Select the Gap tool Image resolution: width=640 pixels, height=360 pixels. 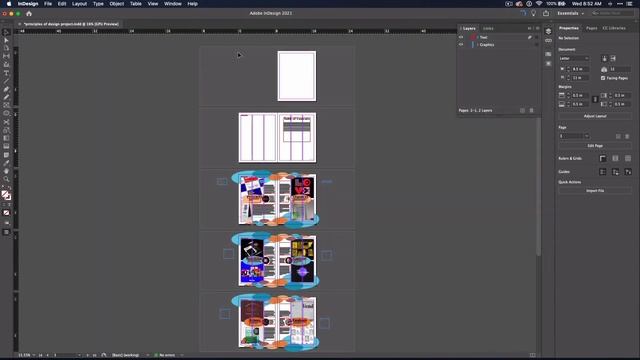(x=6, y=56)
